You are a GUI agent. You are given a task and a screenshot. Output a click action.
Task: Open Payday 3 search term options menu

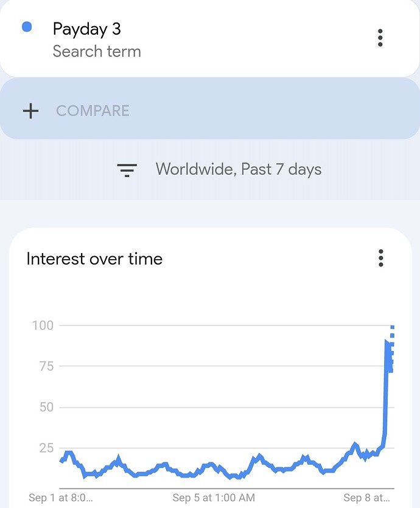pyautogui.click(x=380, y=38)
